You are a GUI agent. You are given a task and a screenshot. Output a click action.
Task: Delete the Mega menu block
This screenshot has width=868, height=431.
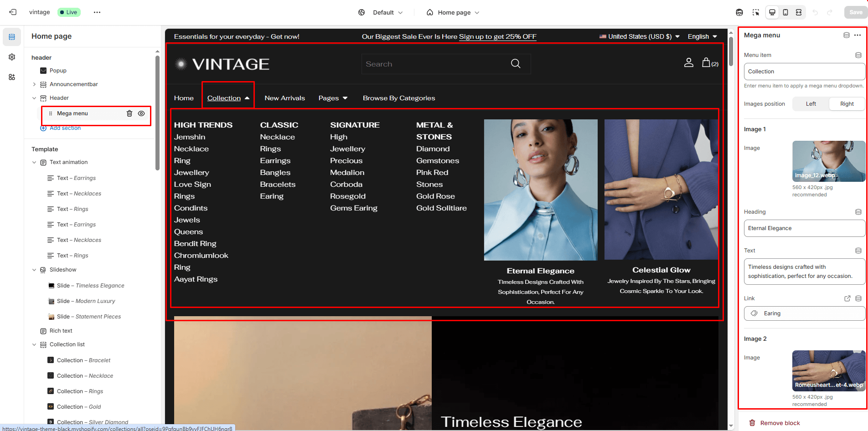(129, 113)
